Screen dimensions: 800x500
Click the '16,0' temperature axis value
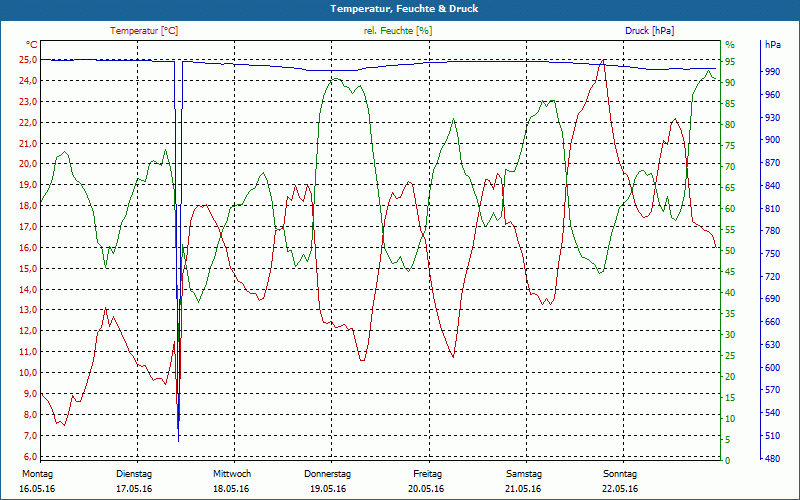point(28,247)
